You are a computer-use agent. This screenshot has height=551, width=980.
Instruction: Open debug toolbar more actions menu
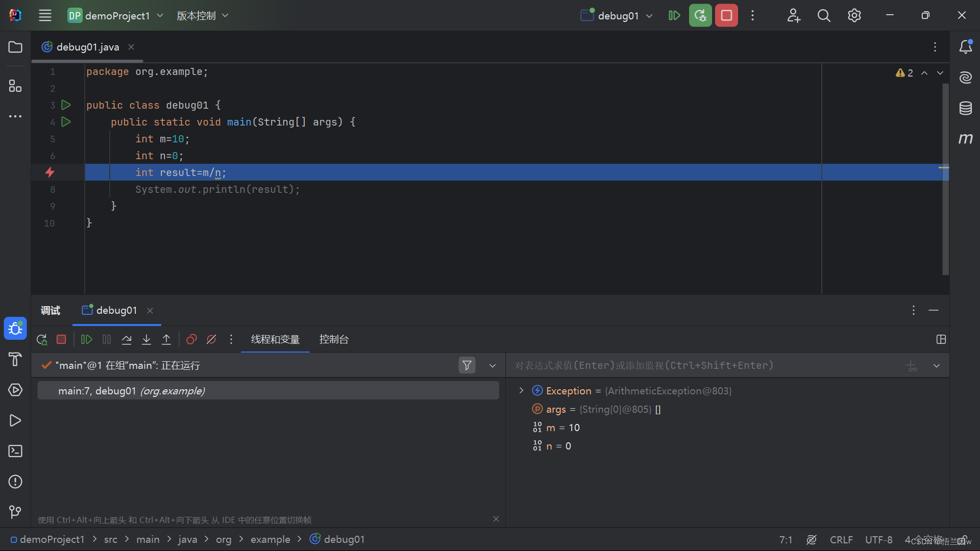click(231, 339)
